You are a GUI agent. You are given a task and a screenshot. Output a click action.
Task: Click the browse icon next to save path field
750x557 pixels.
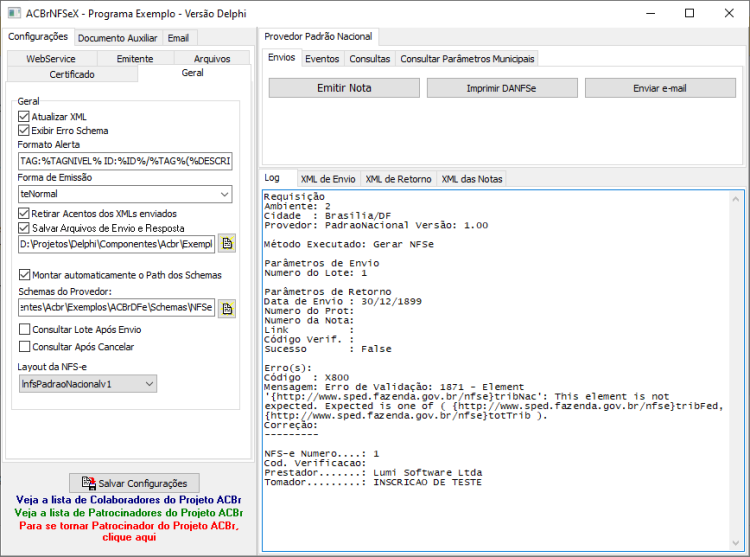coord(227,243)
